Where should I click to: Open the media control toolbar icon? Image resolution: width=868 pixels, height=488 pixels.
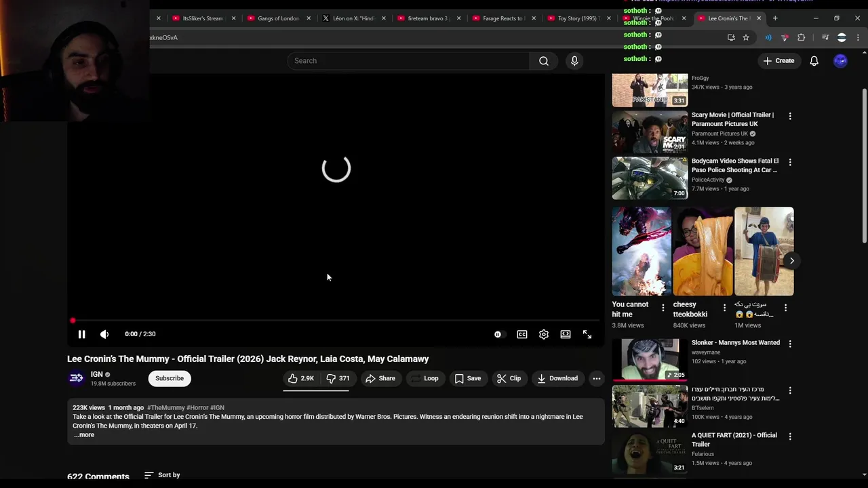pyautogui.click(x=825, y=37)
